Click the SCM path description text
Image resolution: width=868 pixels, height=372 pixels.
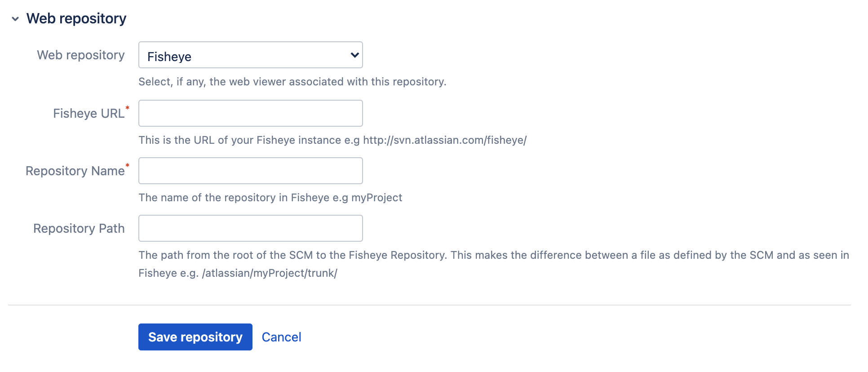[404, 255]
